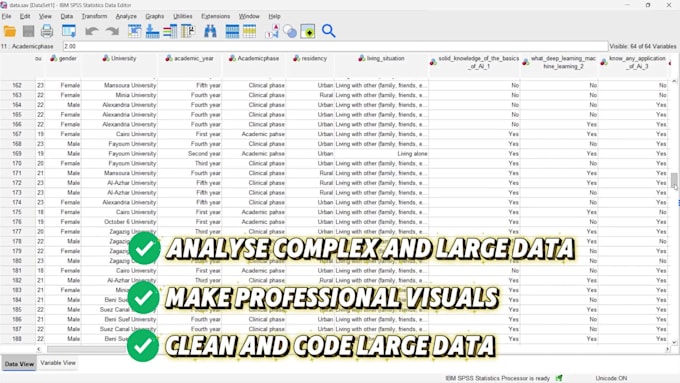Open Use Variable Sets circles icon

coord(290,31)
